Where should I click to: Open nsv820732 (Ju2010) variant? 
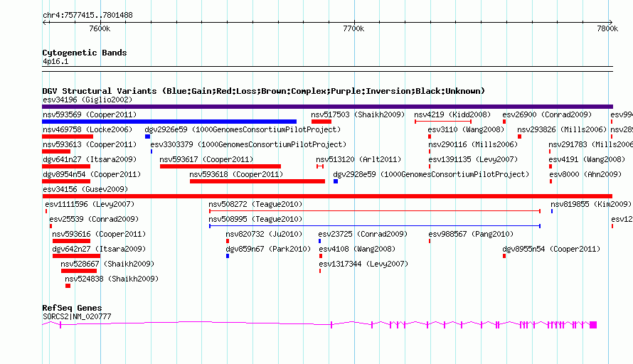coord(228,241)
